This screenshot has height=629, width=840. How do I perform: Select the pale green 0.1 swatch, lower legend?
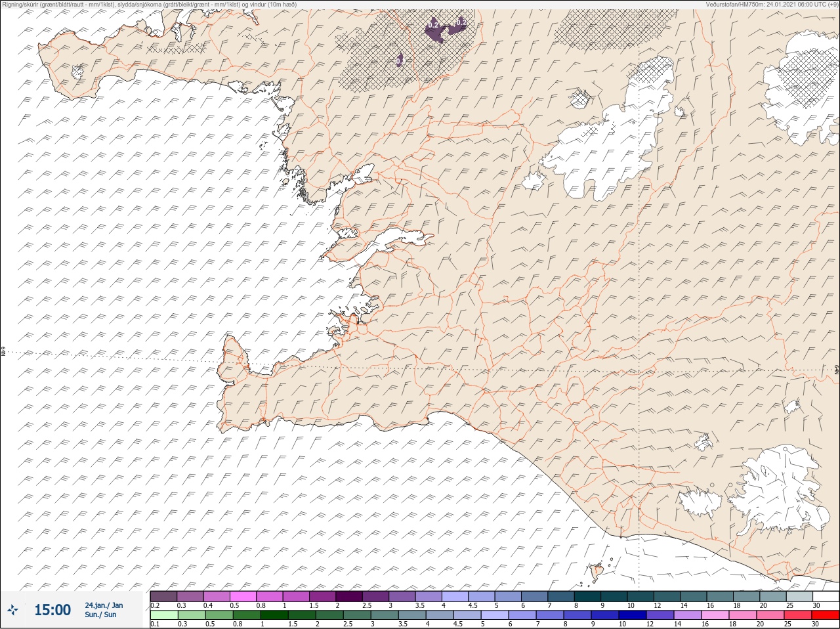tap(163, 615)
